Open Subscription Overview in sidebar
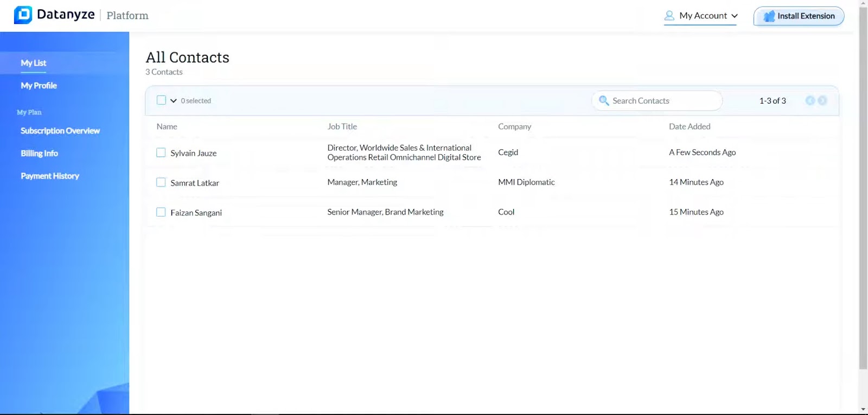This screenshot has width=868, height=415. 60,131
